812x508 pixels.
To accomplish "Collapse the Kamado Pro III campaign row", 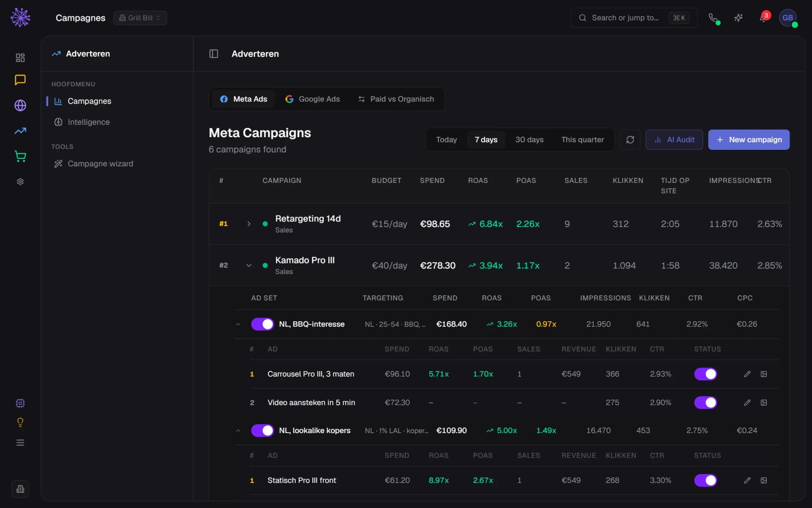I will 249,265.
